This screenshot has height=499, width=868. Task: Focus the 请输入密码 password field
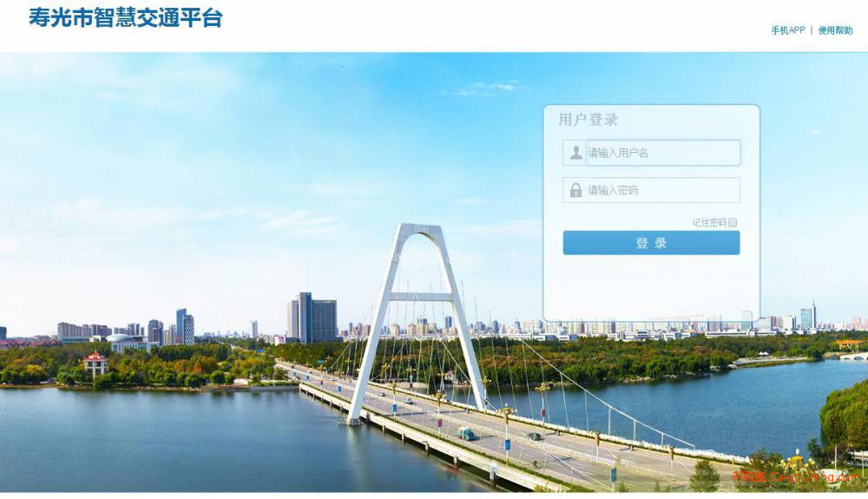tap(652, 190)
